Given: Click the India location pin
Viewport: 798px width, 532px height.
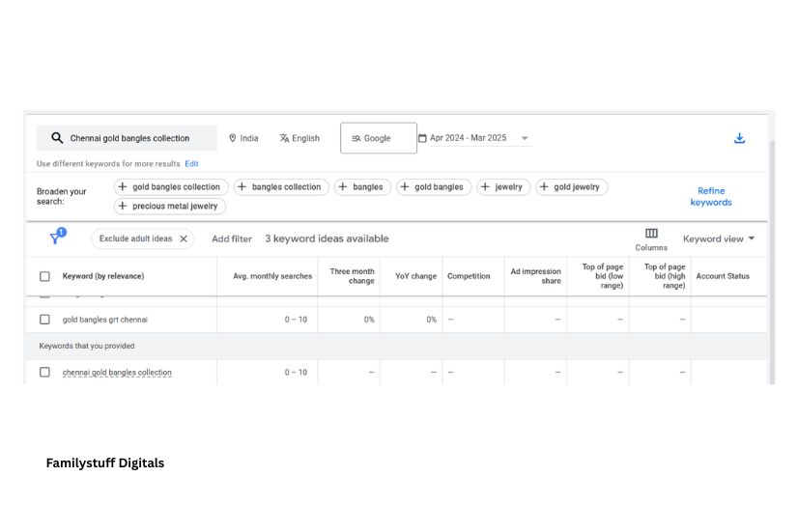Looking at the screenshot, I should (x=233, y=138).
